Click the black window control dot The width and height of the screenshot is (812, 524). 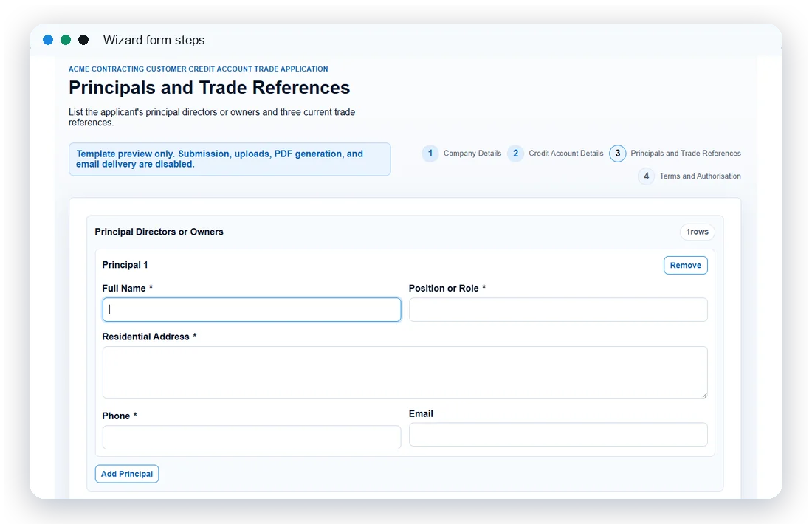pyautogui.click(x=83, y=40)
